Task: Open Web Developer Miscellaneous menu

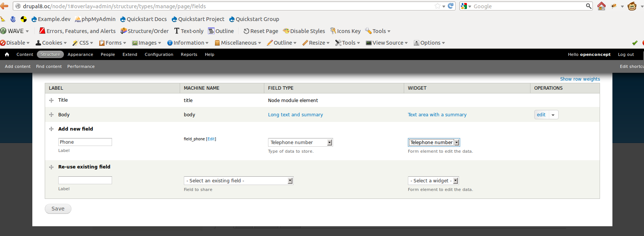Action: 238,43
